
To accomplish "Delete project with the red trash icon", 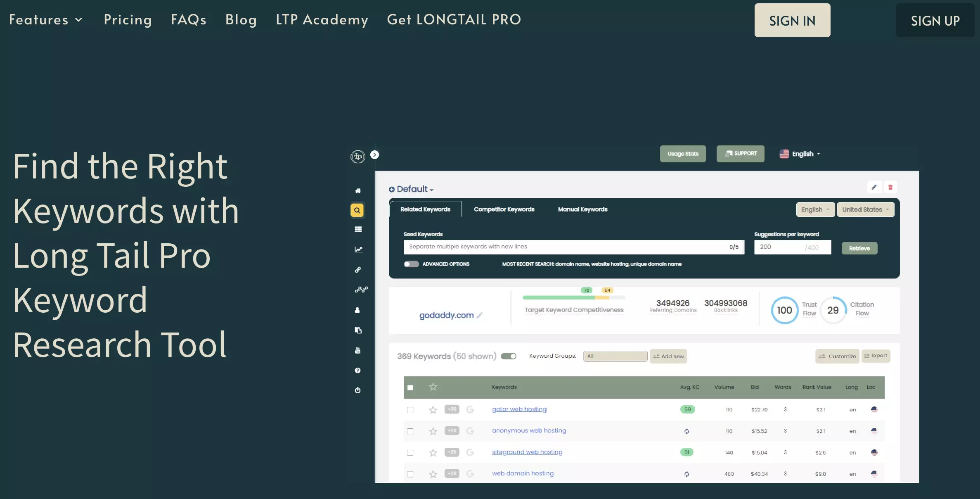I will 890,187.
